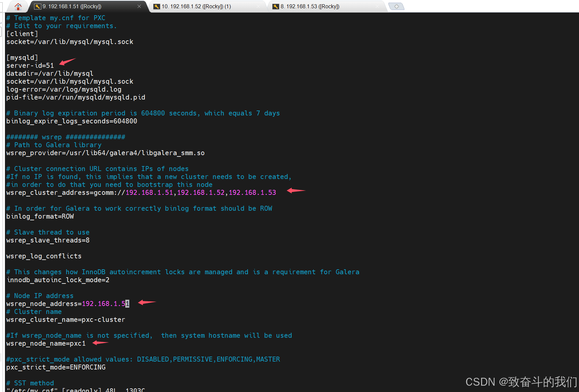Image resolution: width=579 pixels, height=392 pixels.
Task: Click IP 192.168.1.52 in wsrep_cluster_address
Action: pyautogui.click(x=201, y=193)
